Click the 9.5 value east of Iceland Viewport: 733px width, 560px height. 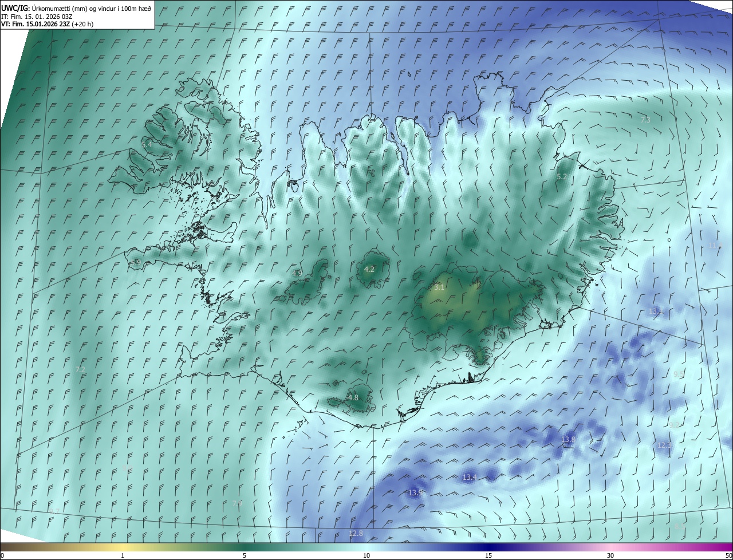click(679, 374)
